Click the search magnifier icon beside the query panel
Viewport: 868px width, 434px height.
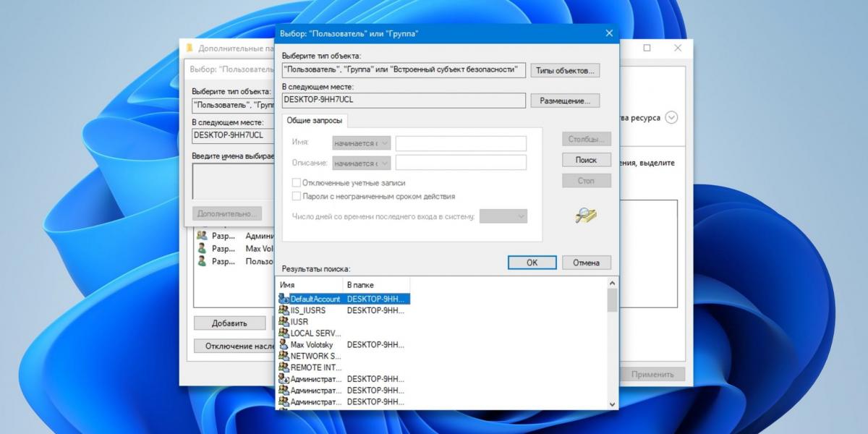click(x=585, y=215)
